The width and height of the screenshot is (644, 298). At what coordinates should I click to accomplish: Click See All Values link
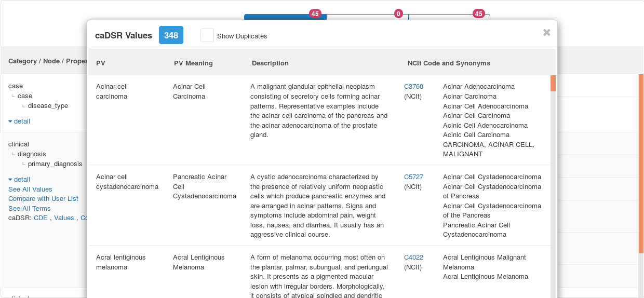pyautogui.click(x=30, y=189)
